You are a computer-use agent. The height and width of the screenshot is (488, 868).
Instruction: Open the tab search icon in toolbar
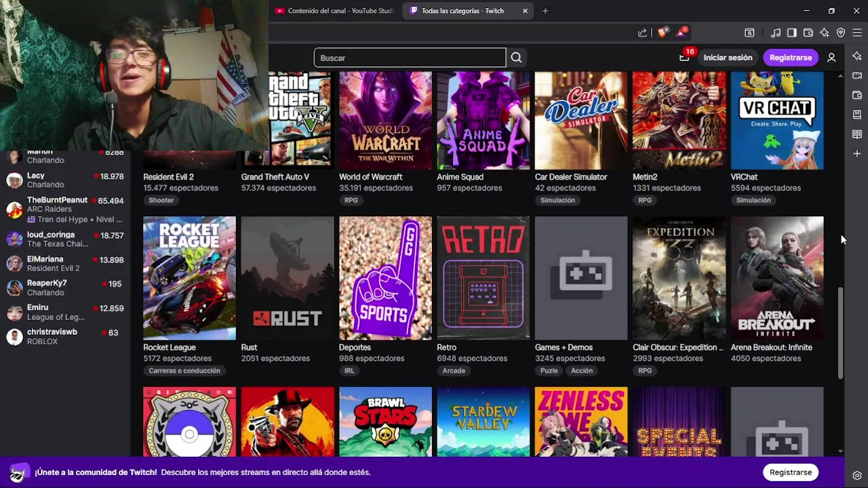(x=749, y=33)
